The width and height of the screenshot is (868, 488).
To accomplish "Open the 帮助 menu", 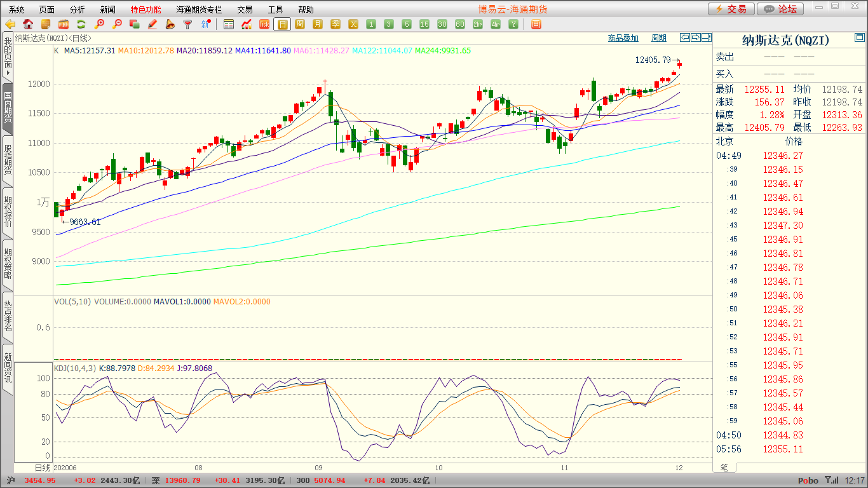I will point(306,10).
